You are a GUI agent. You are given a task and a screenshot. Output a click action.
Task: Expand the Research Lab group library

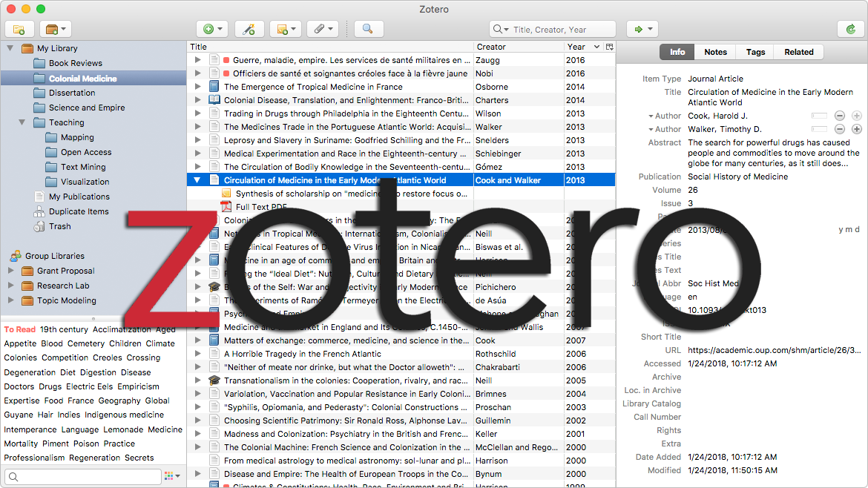pyautogui.click(x=10, y=286)
